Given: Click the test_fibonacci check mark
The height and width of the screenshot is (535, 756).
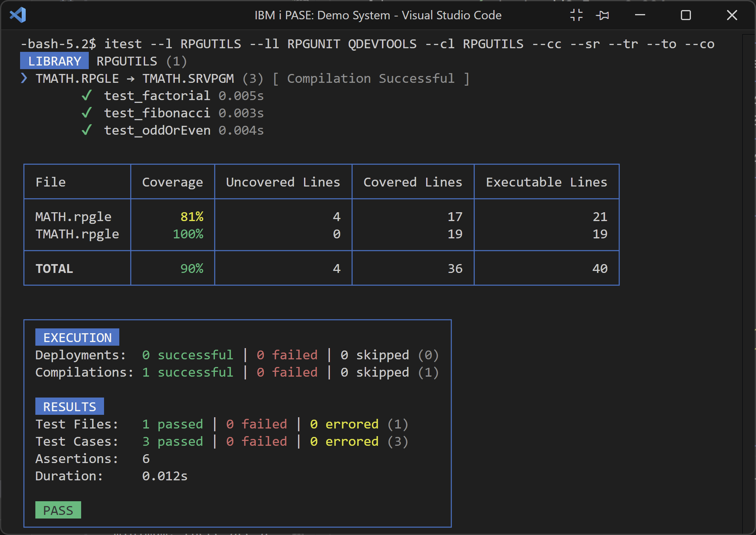Looking at the screenshot, I should [87, 113].
